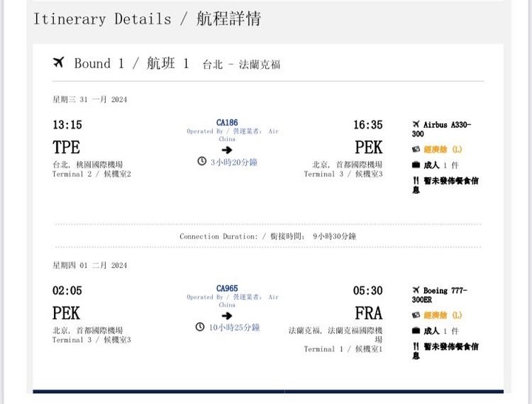The height and width of the screenshot is (404, 532).
Task: Open flight number CA186 link
Action: click(227, 123)
